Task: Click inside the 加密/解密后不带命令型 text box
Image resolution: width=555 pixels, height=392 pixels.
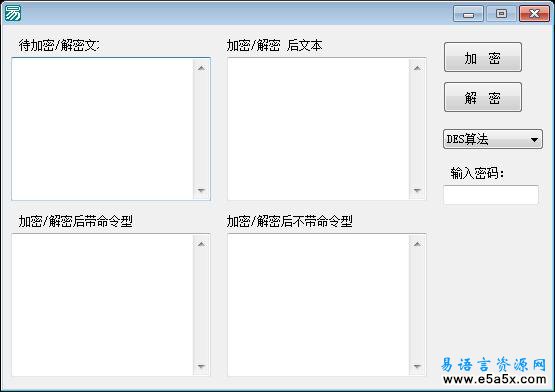Action: tap(319, 305)
